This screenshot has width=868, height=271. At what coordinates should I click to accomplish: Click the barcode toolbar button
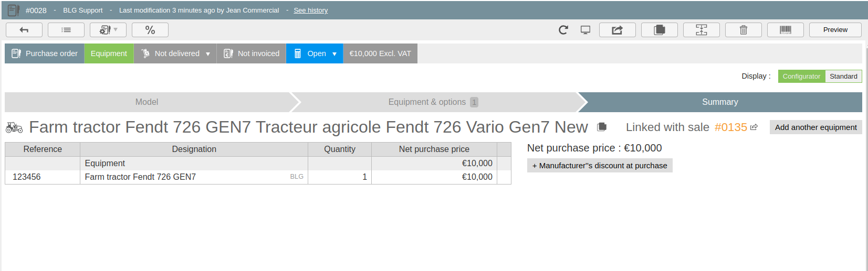(x=786, y=30)
